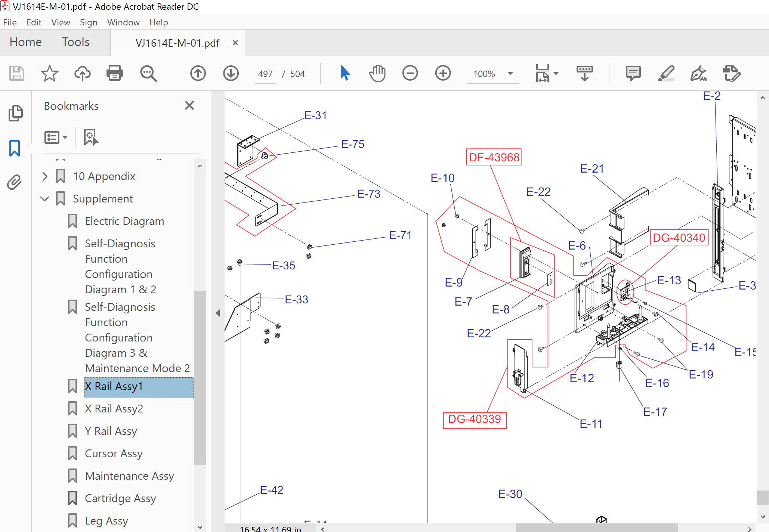Open the View menu

[x=61, y=22]
